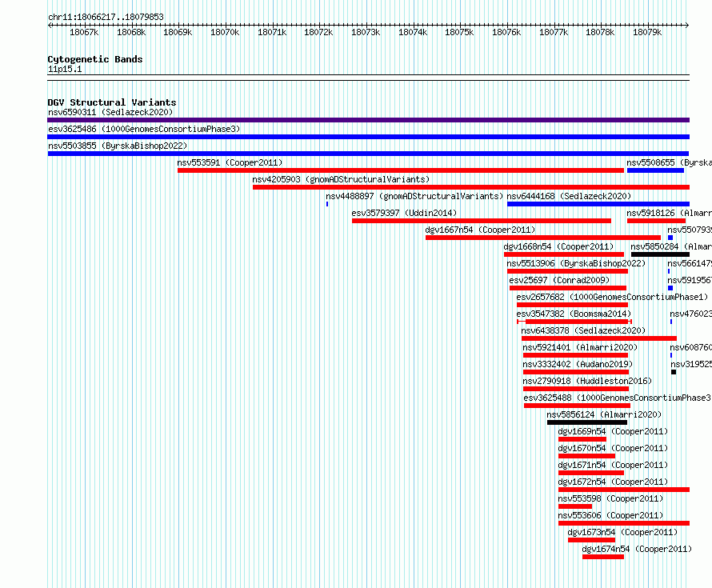Click the chr11:18066217..18079853 region label
Screen dimensions: 712x588
coord(106,18)
